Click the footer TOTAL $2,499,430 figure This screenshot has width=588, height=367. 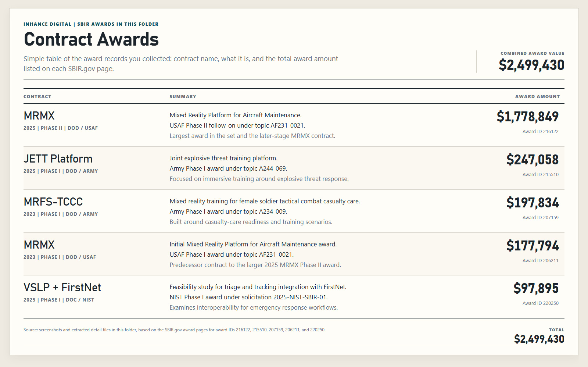click(539, 339)
